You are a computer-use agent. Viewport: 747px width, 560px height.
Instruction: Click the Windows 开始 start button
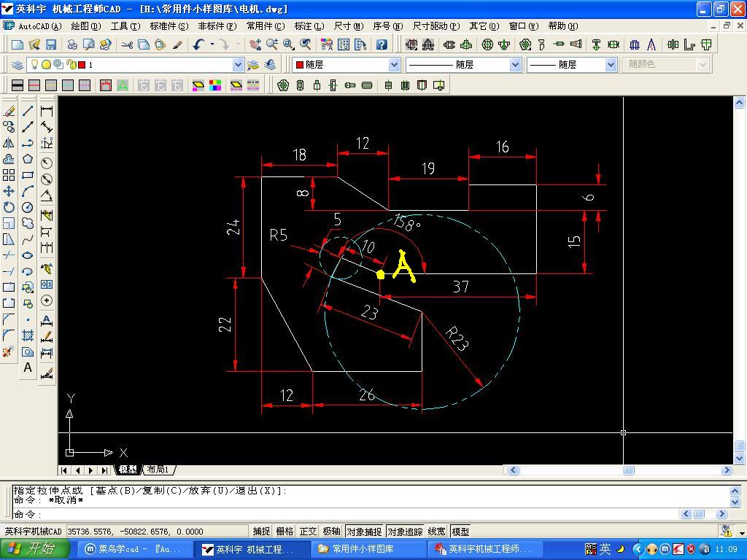point(34,549)
